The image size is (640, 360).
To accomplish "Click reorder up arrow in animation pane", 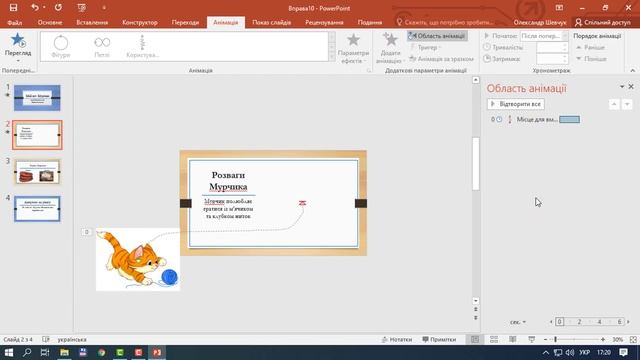I will click(x=614, y=104).
